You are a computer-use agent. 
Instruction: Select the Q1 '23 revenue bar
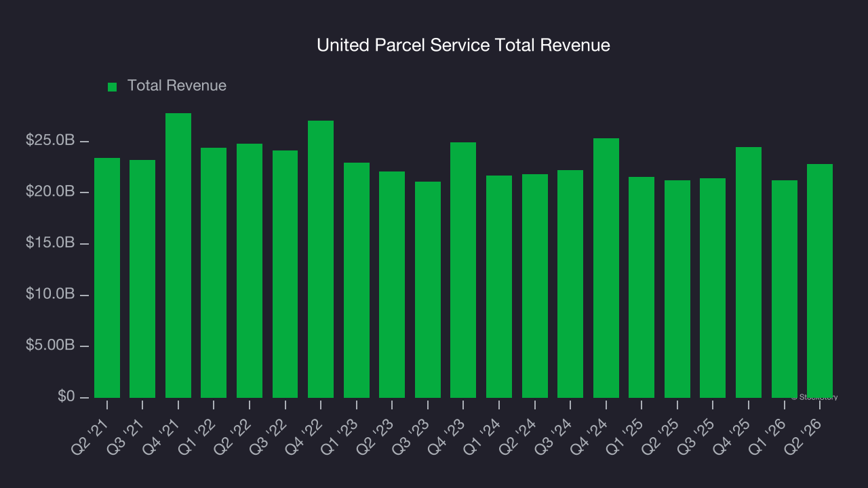357,280
